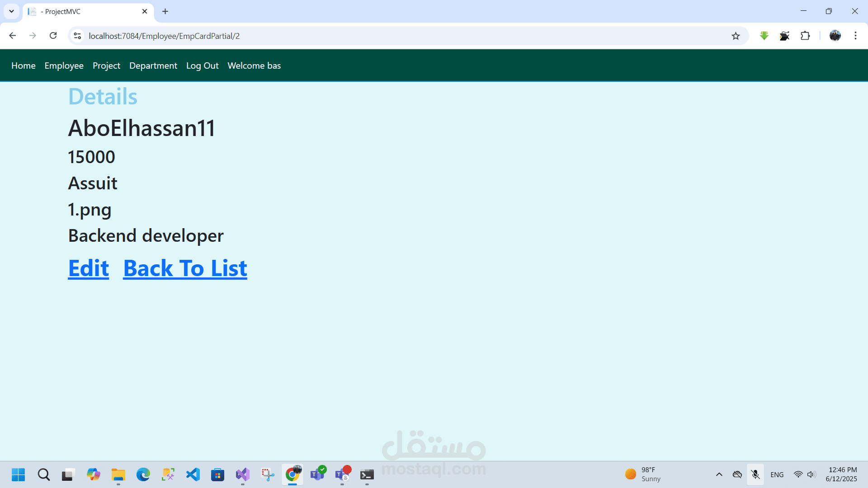Toggle the muted microphone tray icon
This screenshot has width=868, height=488.
click(x=755, y=474)
